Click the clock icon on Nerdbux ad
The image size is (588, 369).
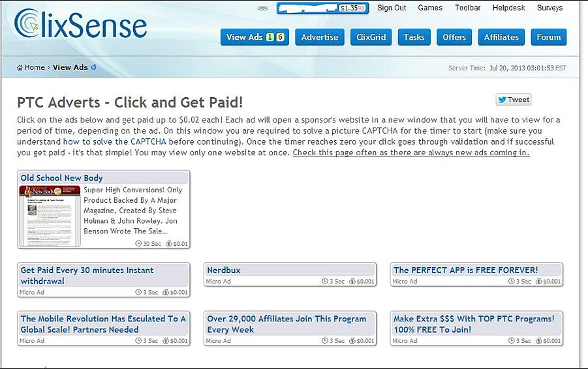325,281
